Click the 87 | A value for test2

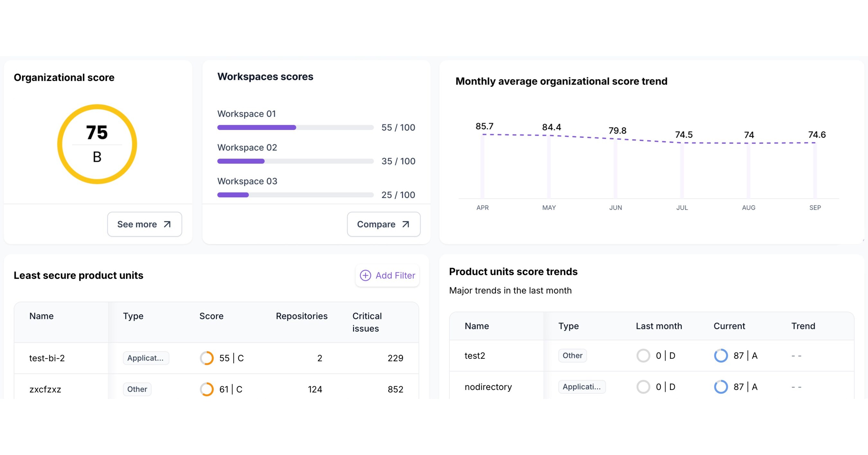click(745, 356)
